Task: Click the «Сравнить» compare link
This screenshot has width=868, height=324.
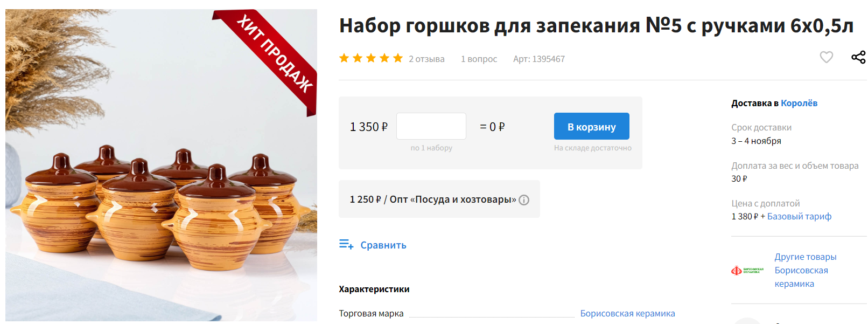Action: point(383,245)
